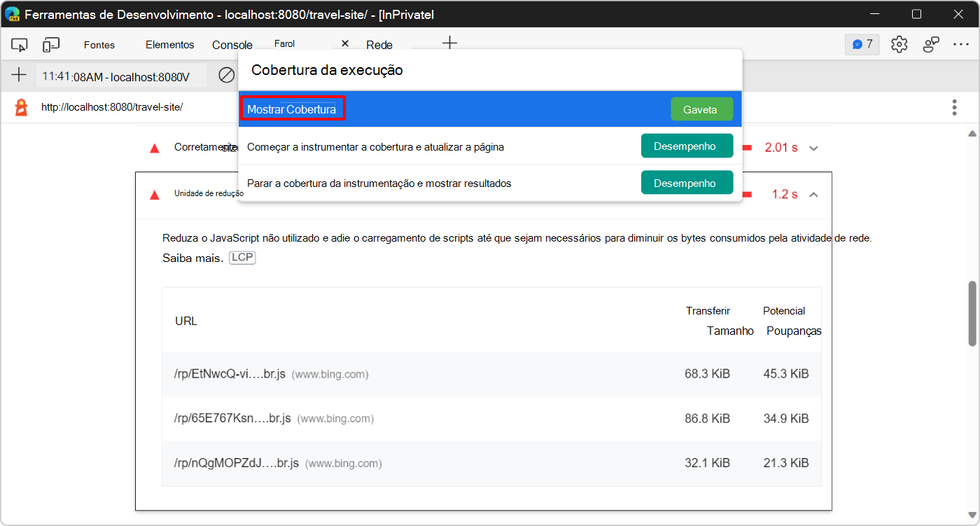Open the issues counter showing 7
The width and height of the screenshot is (980, 526).
coord(862,43)
